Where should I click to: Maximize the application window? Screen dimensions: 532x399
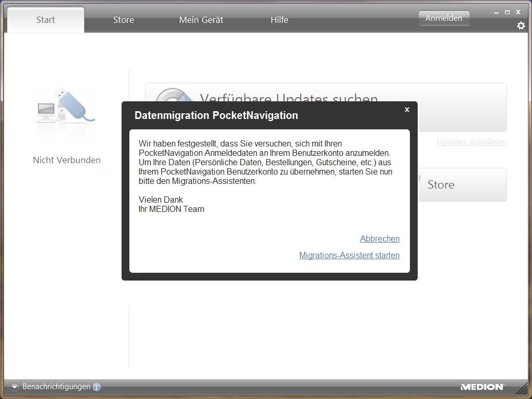(507, 12)
